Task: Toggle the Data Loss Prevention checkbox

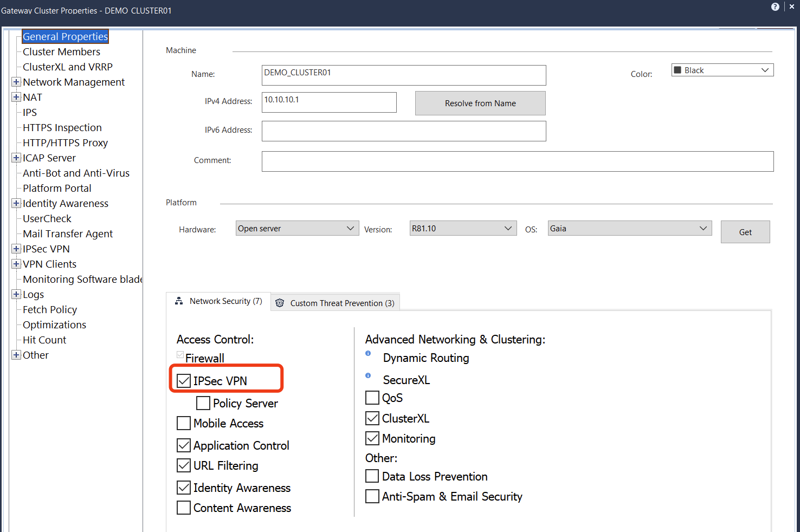Action: tap(372, 476)
